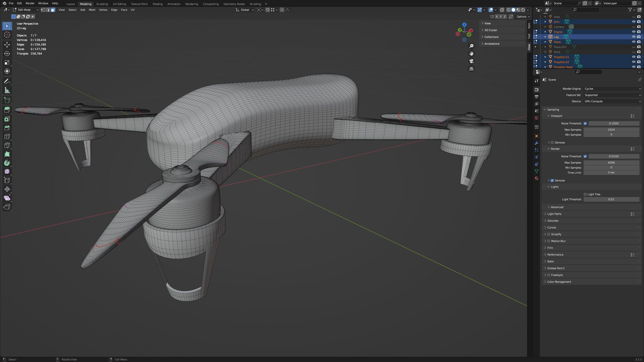
Task: Select the Smooth vertices tool
Action: point(7,172)
